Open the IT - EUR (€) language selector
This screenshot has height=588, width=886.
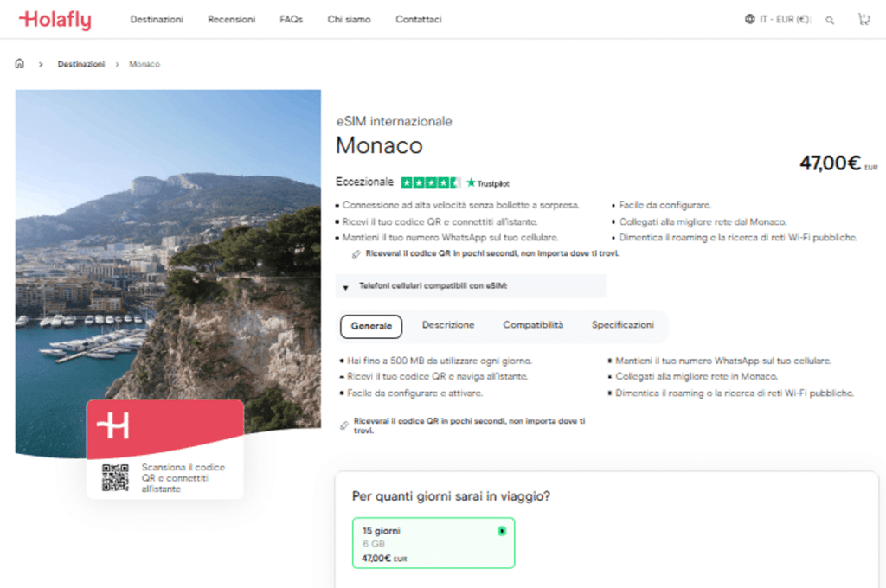[x=784, y=19]
